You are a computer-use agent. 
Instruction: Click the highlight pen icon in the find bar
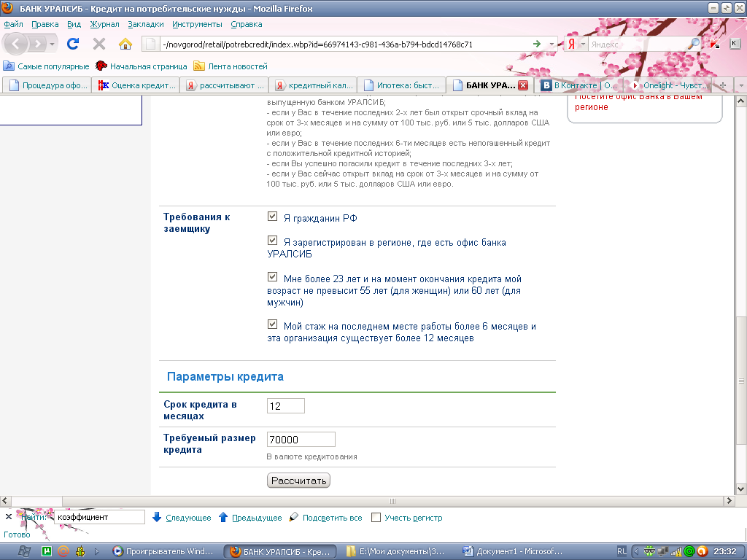click(293, 517)
